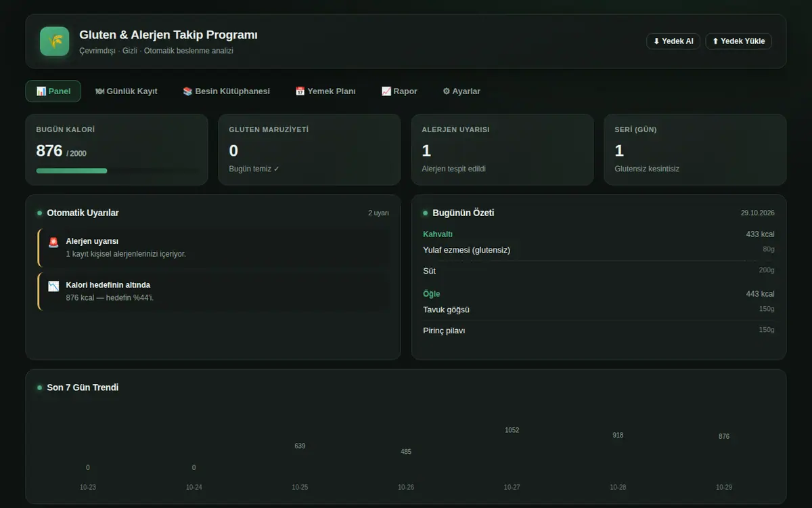Click the 485 value in the trend chart
The image size is (812, 508).
406,452
